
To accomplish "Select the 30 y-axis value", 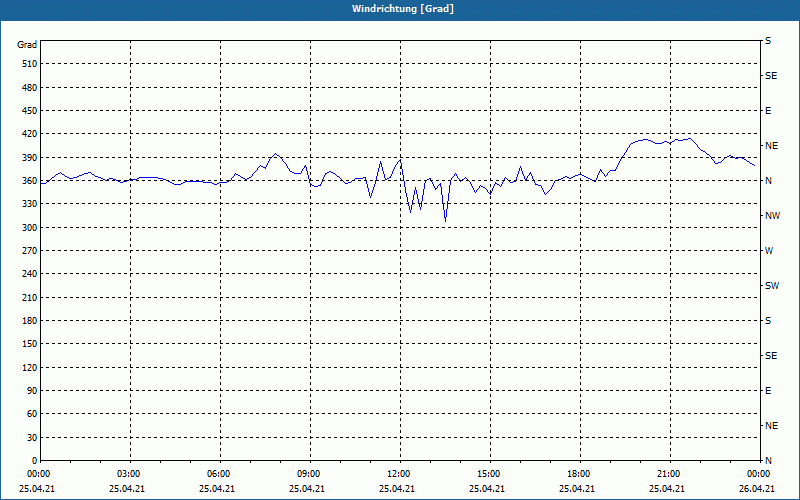I will click(x=32, y=438).
